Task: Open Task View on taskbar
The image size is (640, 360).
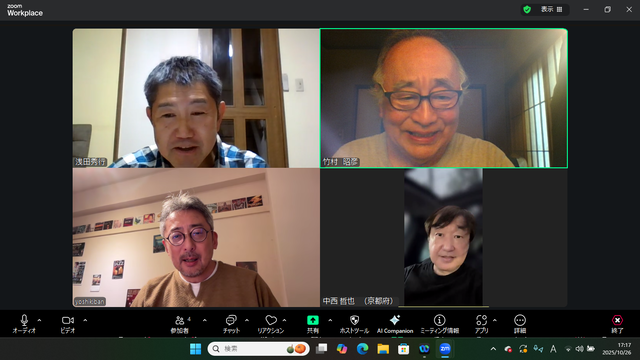Action: (322, 349)
